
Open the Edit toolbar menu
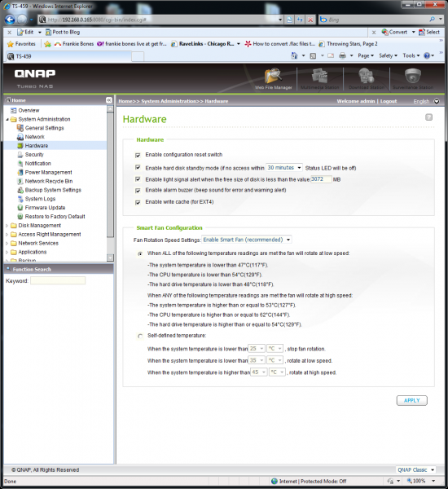[x=29, y=32]
